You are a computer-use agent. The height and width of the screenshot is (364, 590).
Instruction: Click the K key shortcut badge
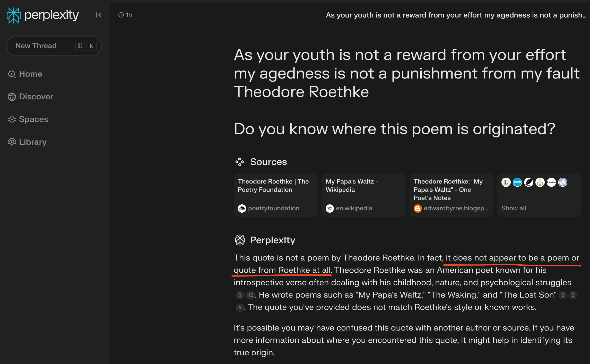(91, 46)
